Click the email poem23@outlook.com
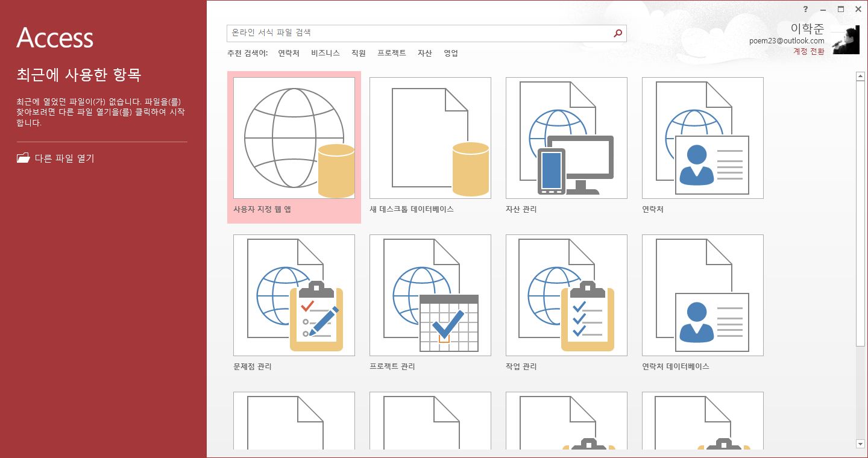 (x=787, y=41)
